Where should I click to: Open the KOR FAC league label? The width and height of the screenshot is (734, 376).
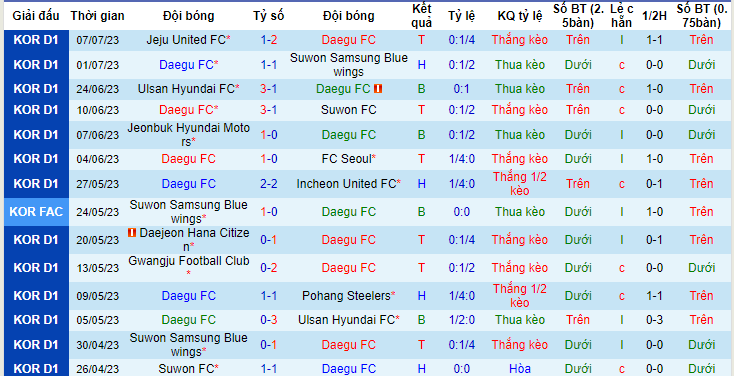coord(36,212)
